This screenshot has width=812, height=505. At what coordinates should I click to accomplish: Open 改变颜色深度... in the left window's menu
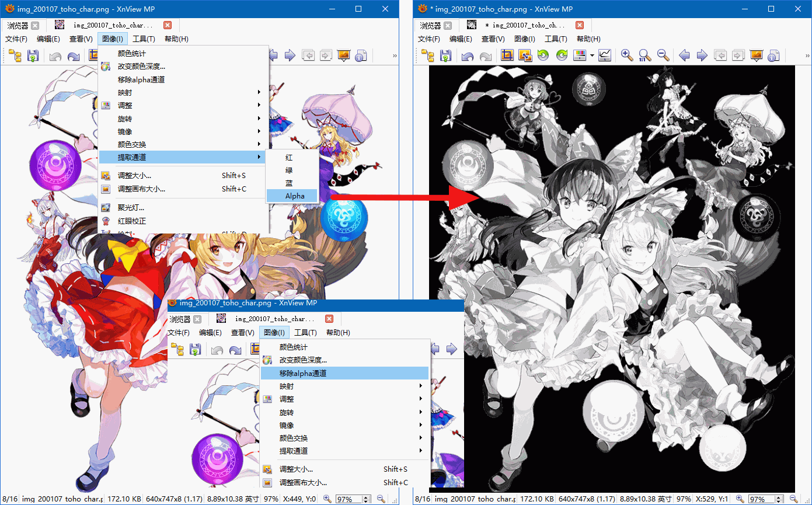pos(183,66)
